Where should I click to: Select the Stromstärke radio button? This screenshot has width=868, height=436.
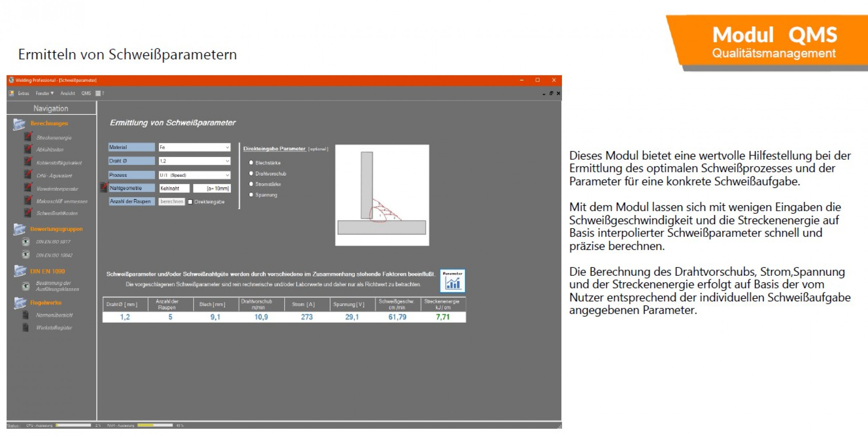[251, 184]
